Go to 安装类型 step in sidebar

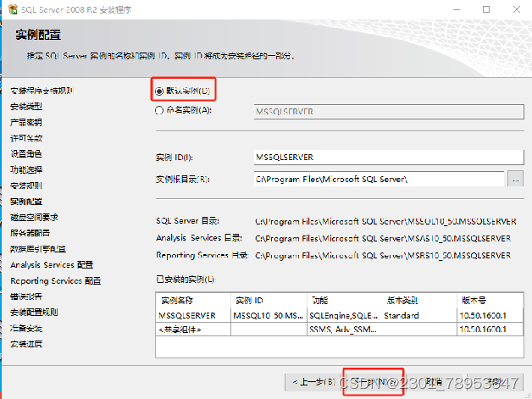coord(26,106)
